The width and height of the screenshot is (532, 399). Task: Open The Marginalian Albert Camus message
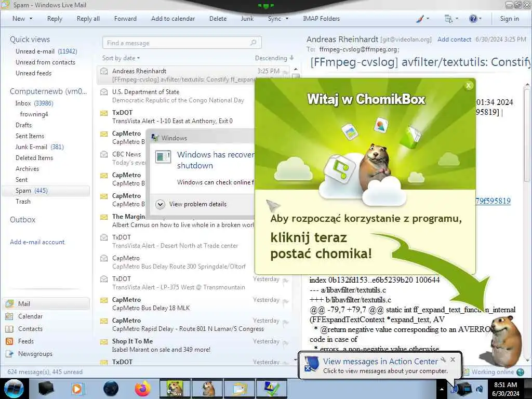[183, 220]
